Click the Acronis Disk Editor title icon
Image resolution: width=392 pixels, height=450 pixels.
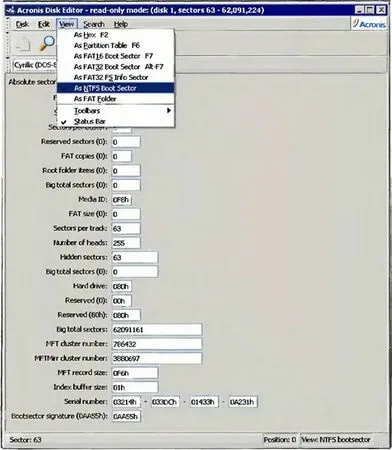click(11, 10)
